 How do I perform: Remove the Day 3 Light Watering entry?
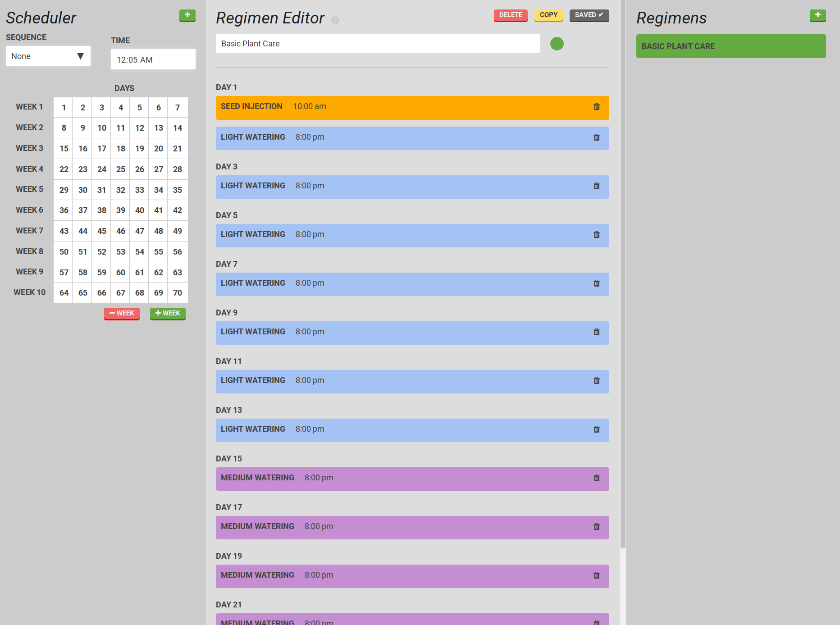pyautogui.click(x=596, y=186)
